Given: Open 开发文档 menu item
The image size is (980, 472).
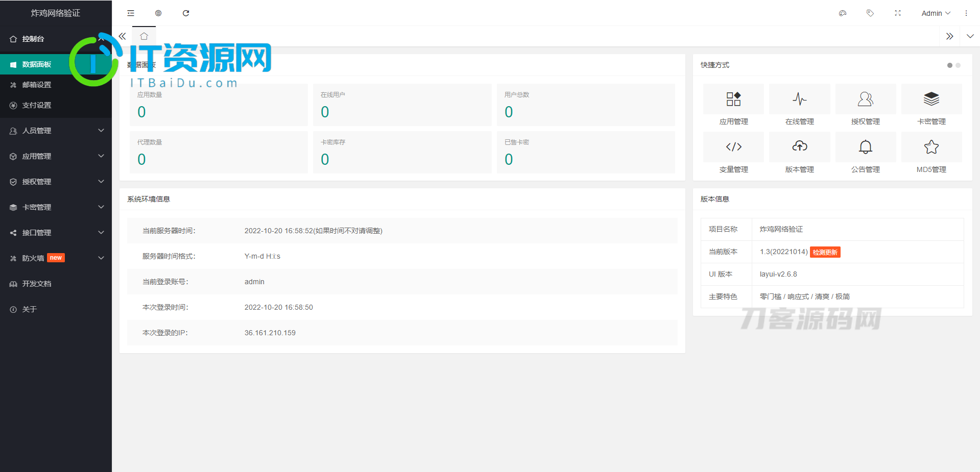Looking at the screenshot, I should click(56, 284).
